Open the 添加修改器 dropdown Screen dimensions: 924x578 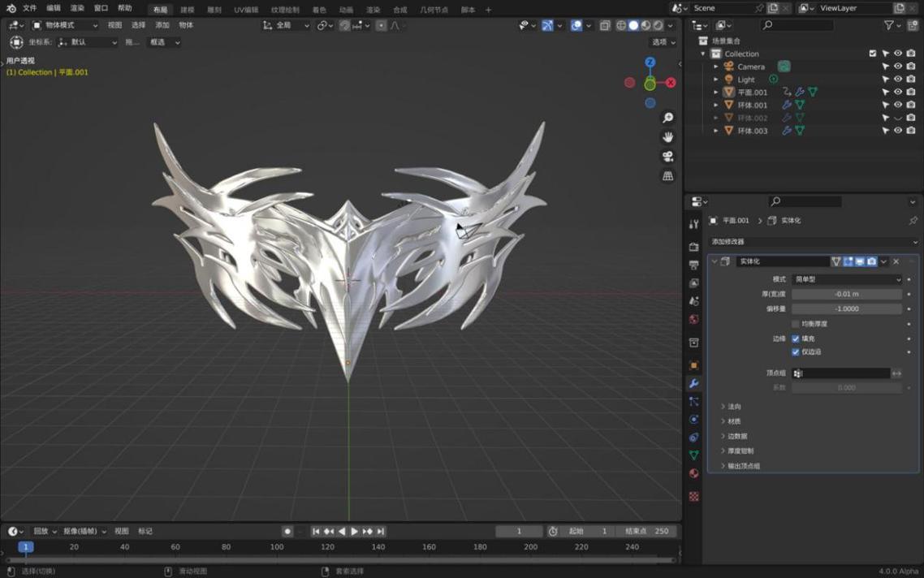tap(814, 242)
